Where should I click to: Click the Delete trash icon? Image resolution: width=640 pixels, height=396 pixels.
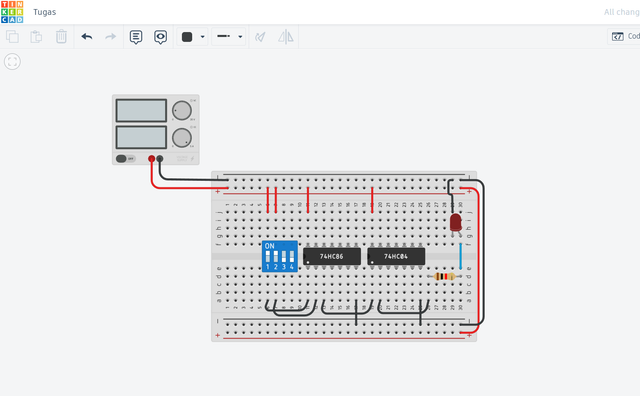pyautogui.click(x=61, y=37)
